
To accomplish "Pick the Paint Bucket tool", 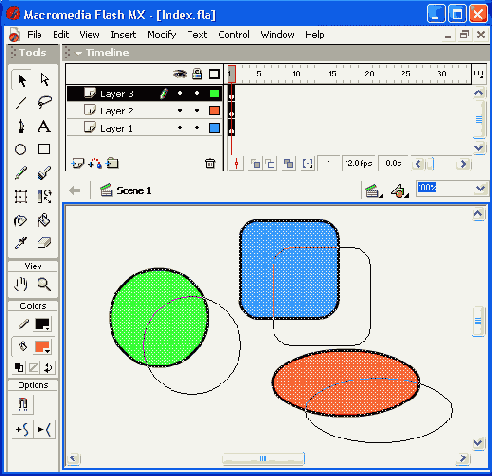I will [x=44, y=220].
